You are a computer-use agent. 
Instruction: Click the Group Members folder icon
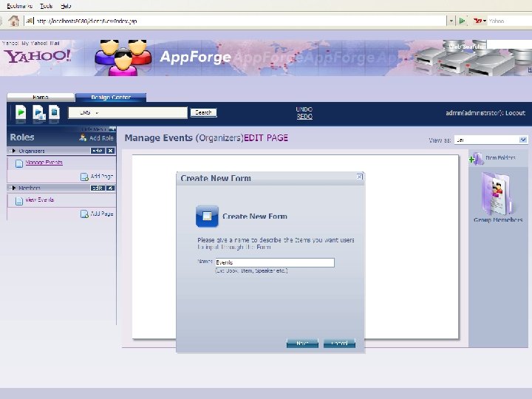pyautogui.click(x=497, y=193)
